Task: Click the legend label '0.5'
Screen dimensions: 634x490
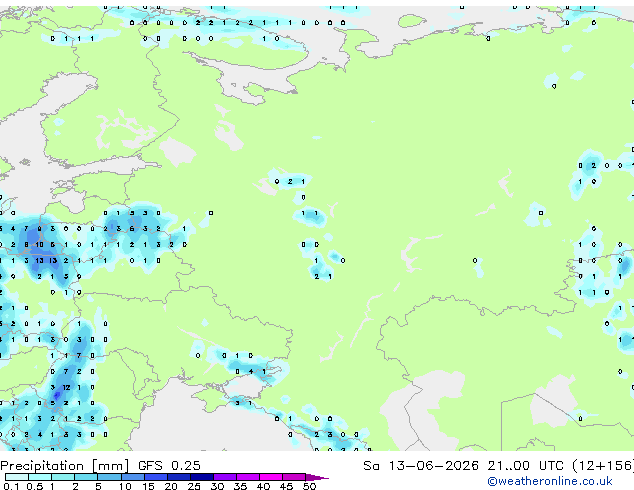Action: tap(34, 486)
